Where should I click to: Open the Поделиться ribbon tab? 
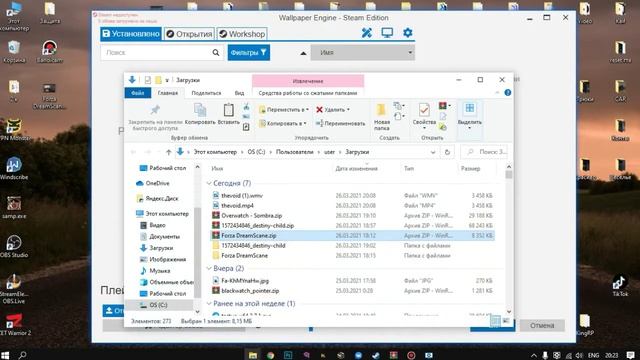click(x=206, y=93)
